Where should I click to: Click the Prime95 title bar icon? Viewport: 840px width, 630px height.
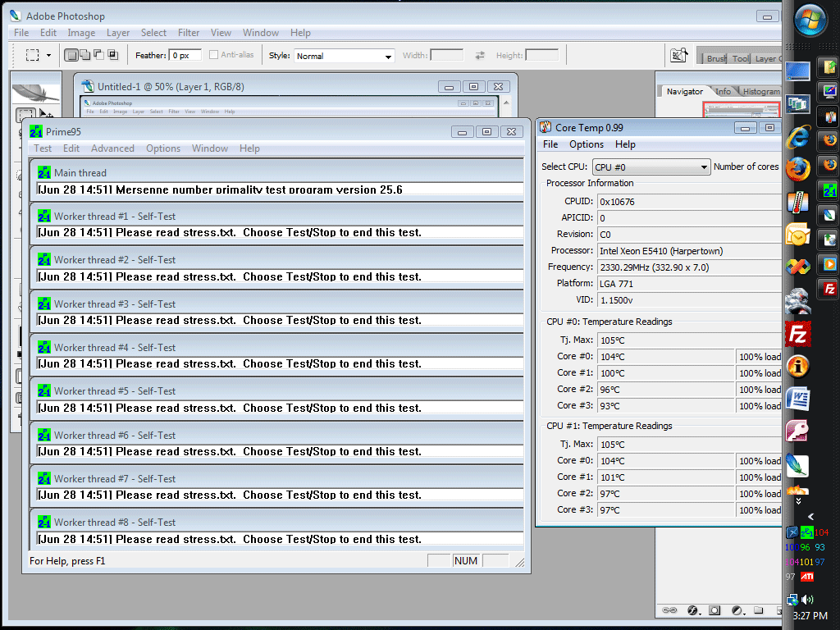36,132
